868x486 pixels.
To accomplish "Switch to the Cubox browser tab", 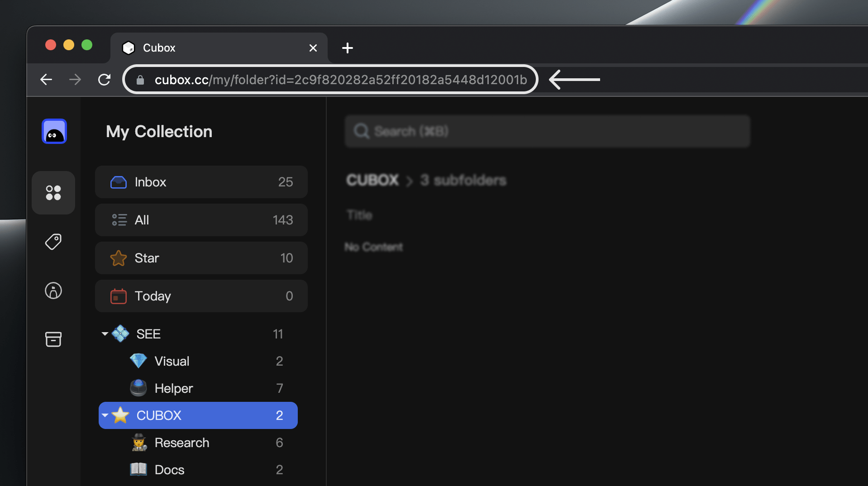I will [x=219, y=48].
